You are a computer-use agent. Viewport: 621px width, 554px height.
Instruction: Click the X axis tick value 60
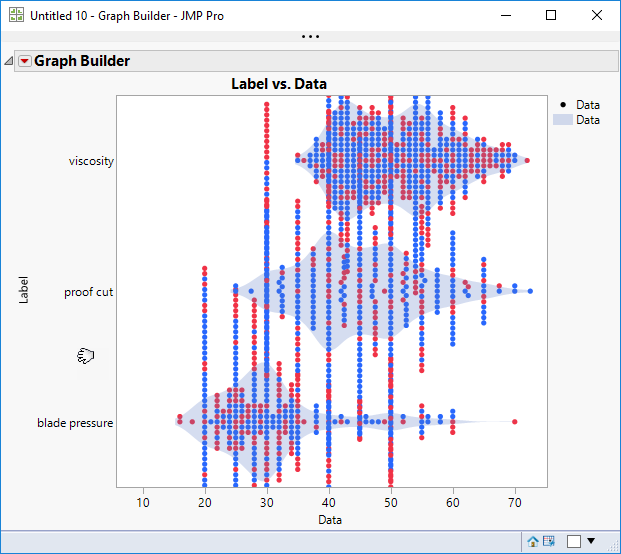pos(453,503)
